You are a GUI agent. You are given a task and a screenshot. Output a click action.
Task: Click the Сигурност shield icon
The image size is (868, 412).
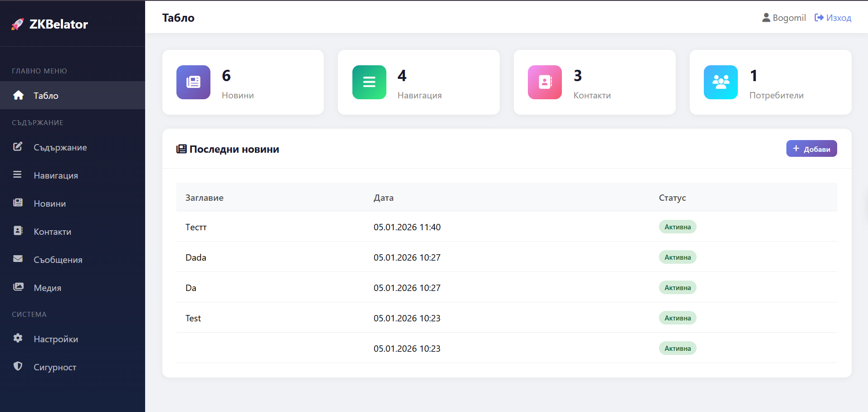(x=18, y=366)
